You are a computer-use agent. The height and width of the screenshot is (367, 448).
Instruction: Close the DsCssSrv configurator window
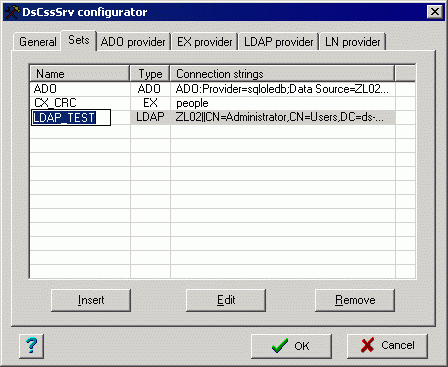click(x=435, y=12)
